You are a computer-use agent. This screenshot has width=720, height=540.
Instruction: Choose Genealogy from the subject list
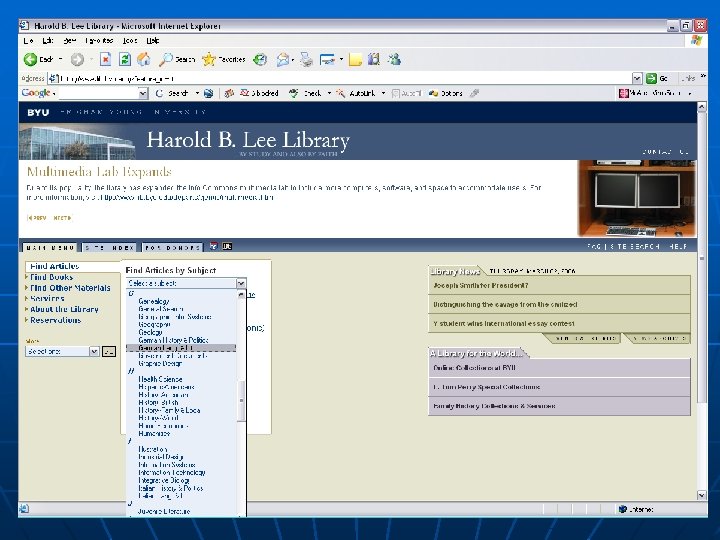(154, 301)
